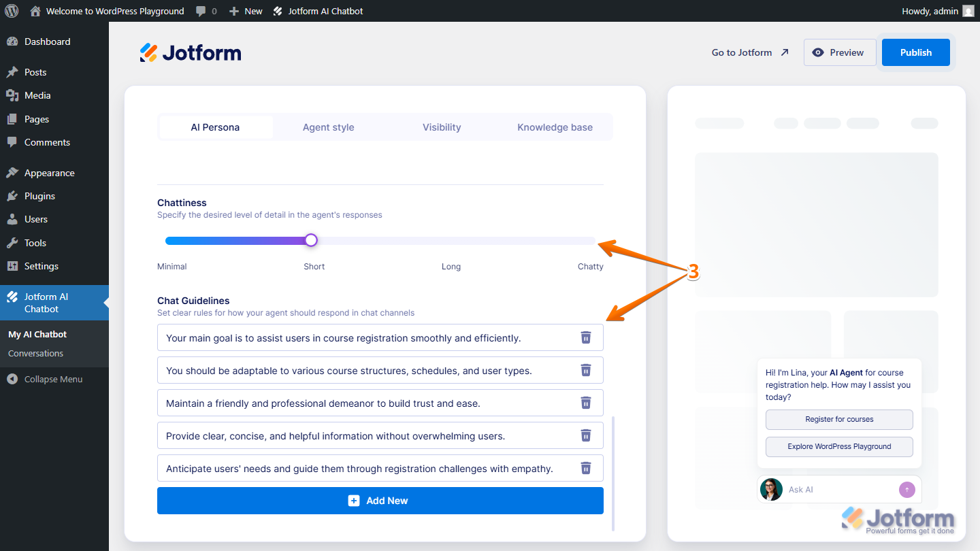Set chattiness to Long label

[x=451, y=267]
